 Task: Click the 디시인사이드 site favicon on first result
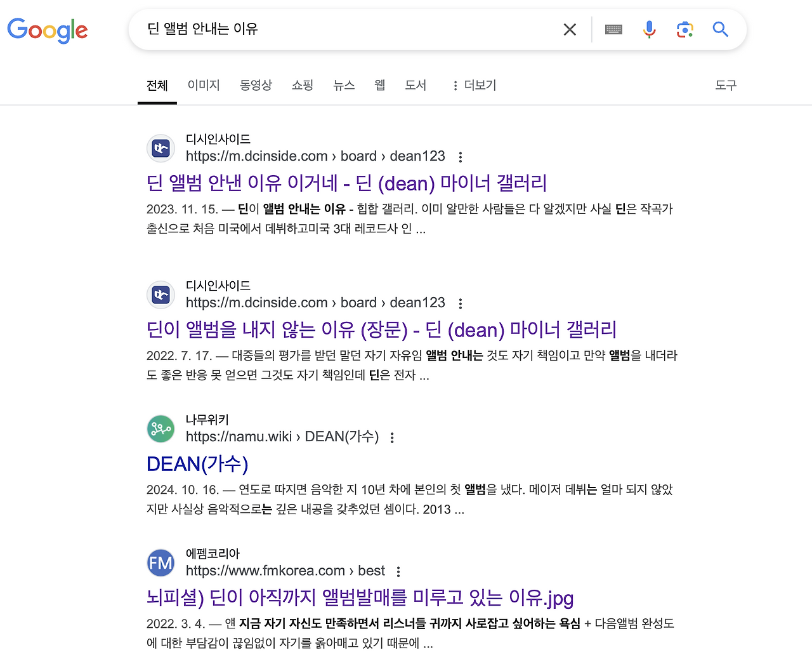160,148
